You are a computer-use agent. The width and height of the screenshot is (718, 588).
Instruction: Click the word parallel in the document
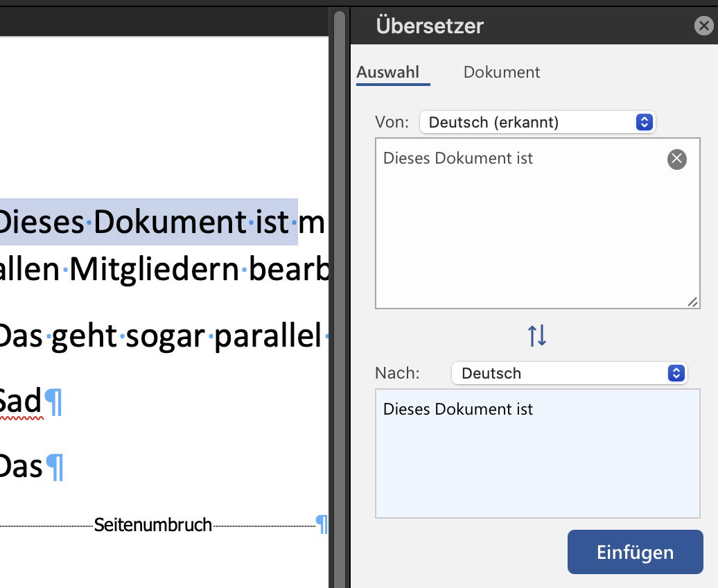[268, 336]
